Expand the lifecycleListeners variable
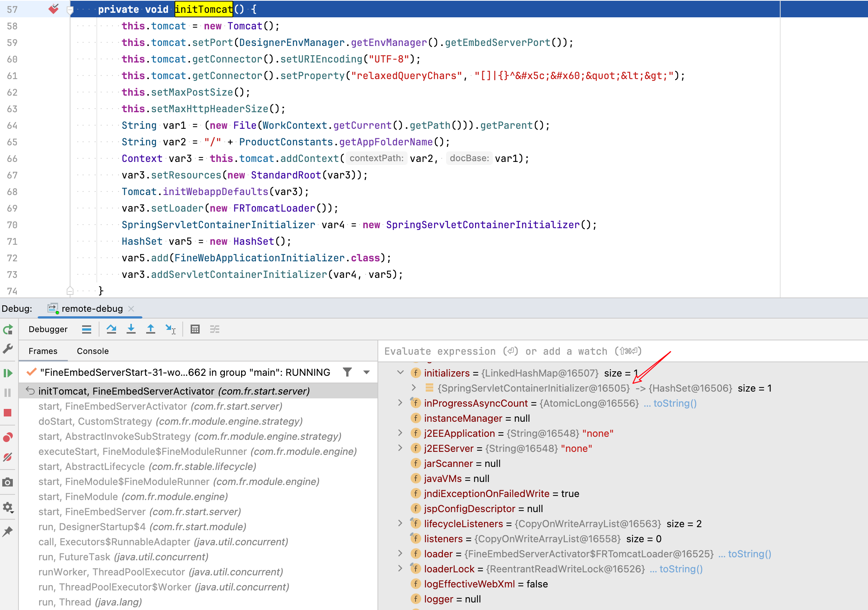 (x=400, y=523)
